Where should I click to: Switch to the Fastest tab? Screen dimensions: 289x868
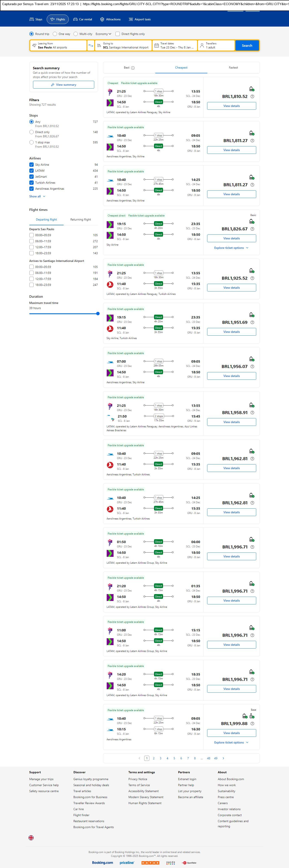point(233,68)
